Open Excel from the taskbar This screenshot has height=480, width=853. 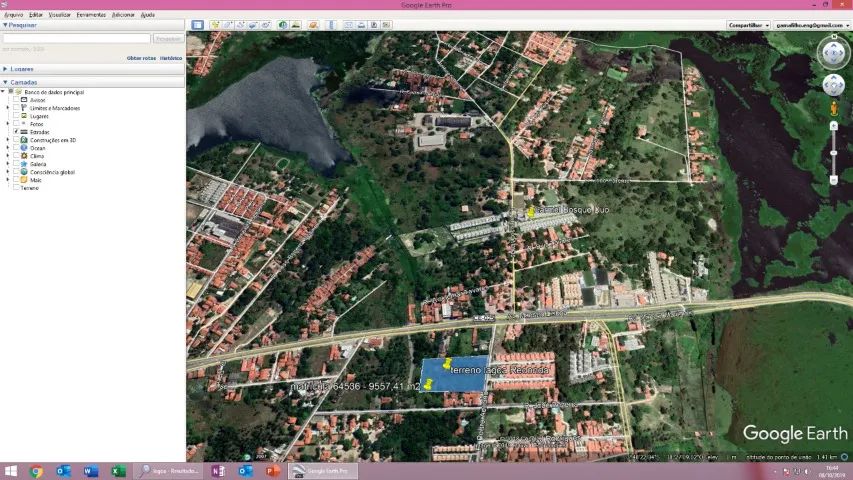click(118, 471)
